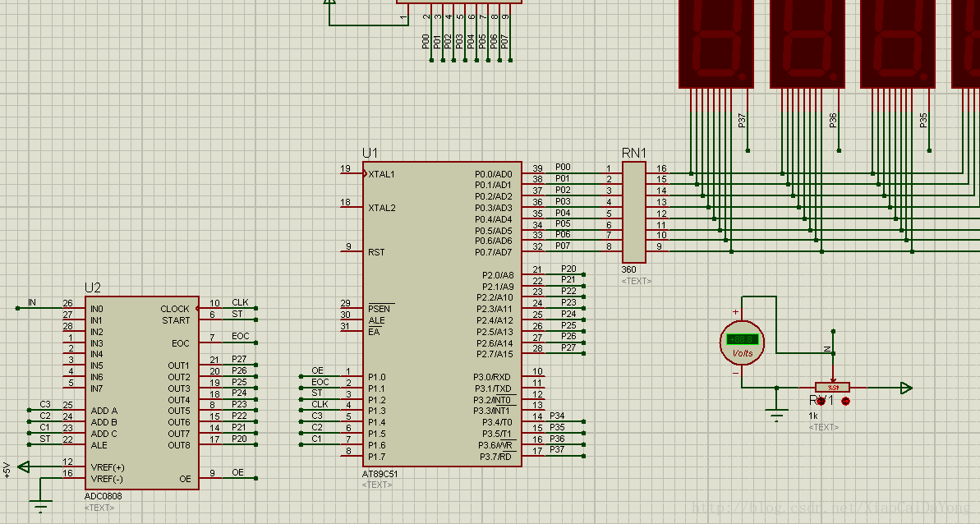Select the DC voltmeter instrument

tap(742, 342)
